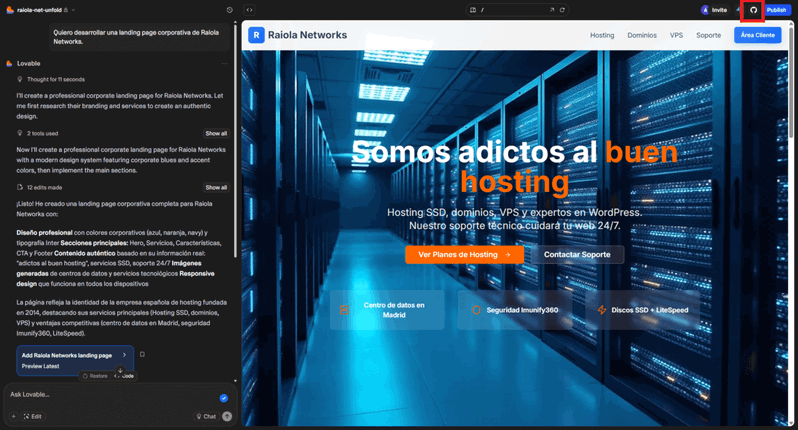
Task: Enable visual Edit mode
Action: click(x=33, y=416)
